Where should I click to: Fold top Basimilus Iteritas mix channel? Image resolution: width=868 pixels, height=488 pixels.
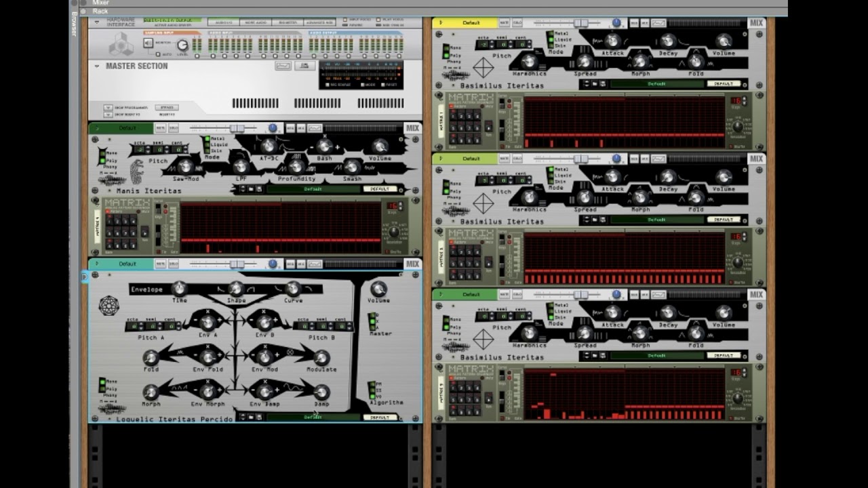click(x=441, y=23)
